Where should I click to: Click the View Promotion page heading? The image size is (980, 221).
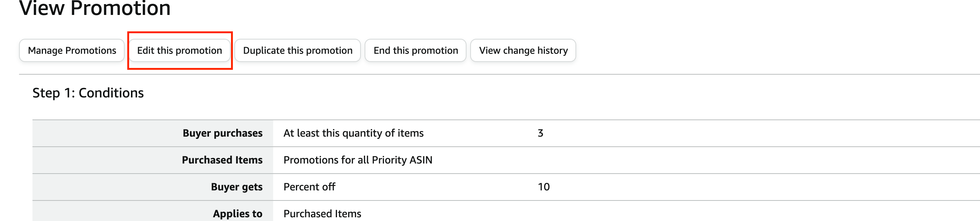(x=95, y=8)
